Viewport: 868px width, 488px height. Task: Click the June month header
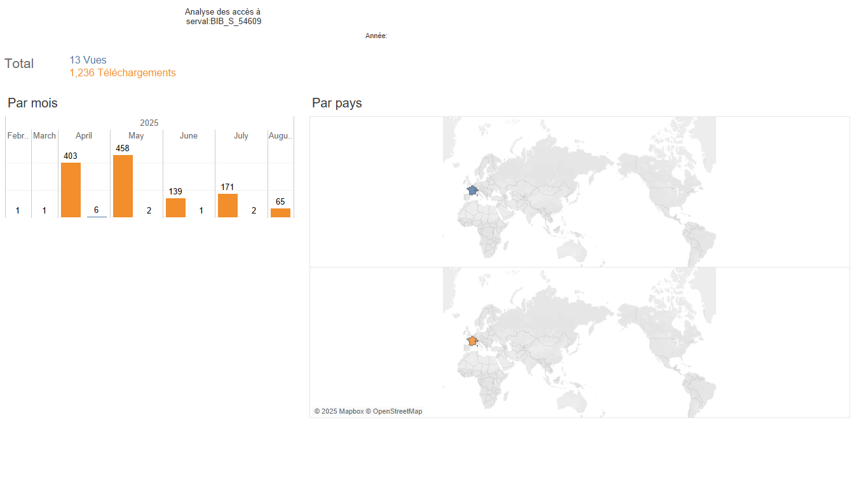189,136
